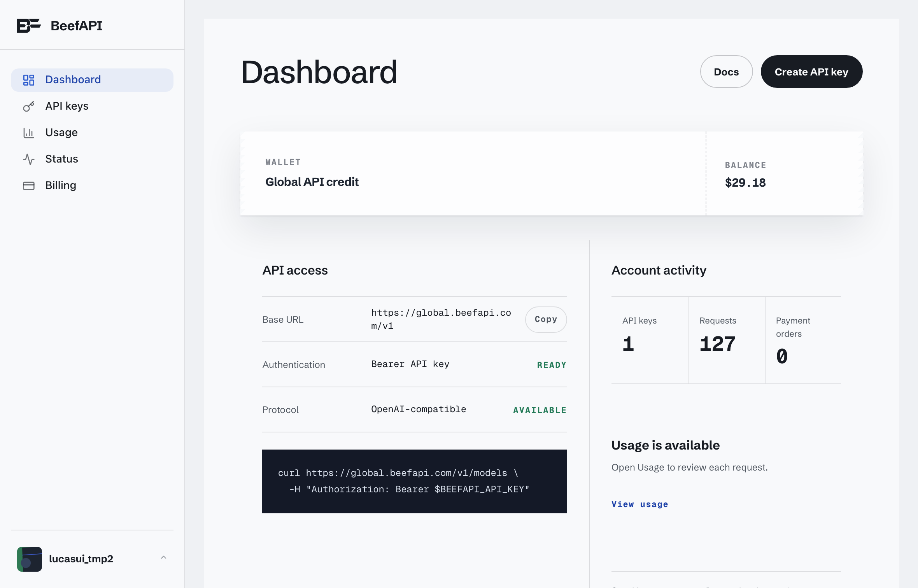
Task: Click the BeefAPI brand name
Action: coord(77,26)
